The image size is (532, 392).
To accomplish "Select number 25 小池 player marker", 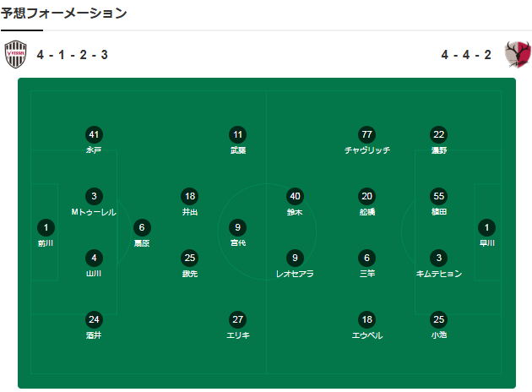I will (x=438, y=319).
